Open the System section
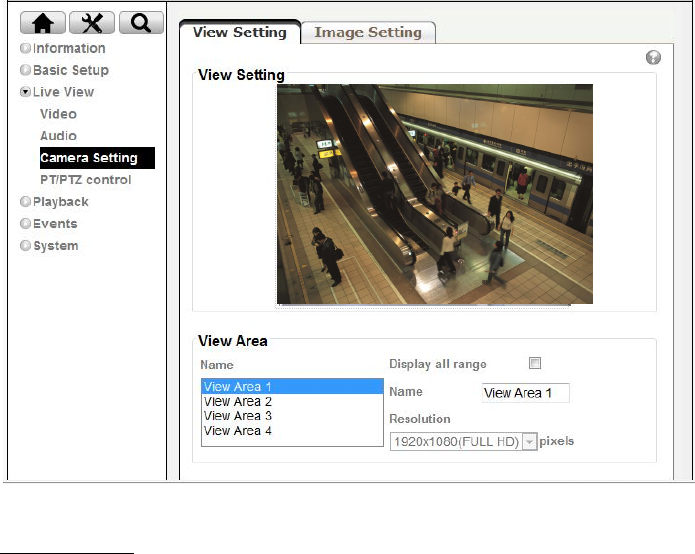 click(x=56, y=246)
